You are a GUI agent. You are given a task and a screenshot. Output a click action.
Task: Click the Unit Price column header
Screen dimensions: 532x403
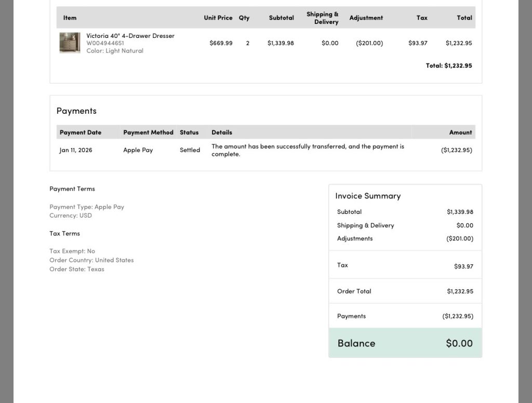coord(218,18)
